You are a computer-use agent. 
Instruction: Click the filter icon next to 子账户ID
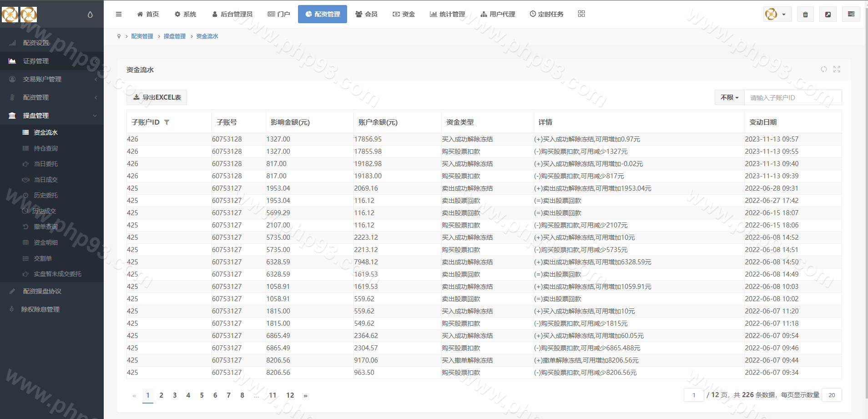coord(167,122)
